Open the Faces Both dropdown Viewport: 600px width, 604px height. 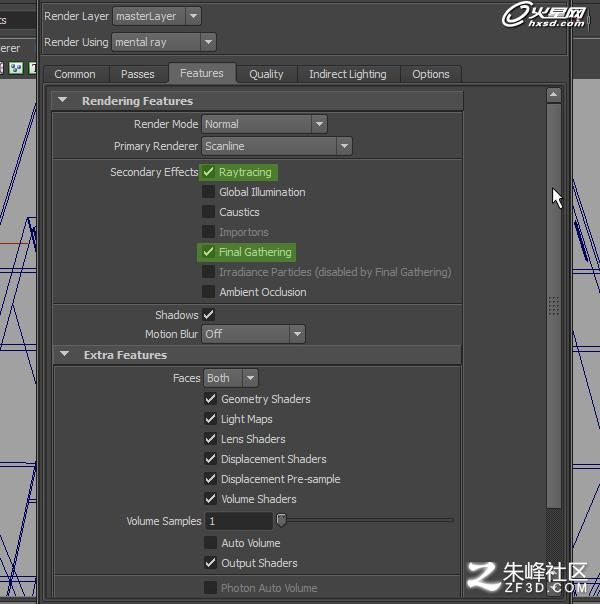(x=231, y=378)
